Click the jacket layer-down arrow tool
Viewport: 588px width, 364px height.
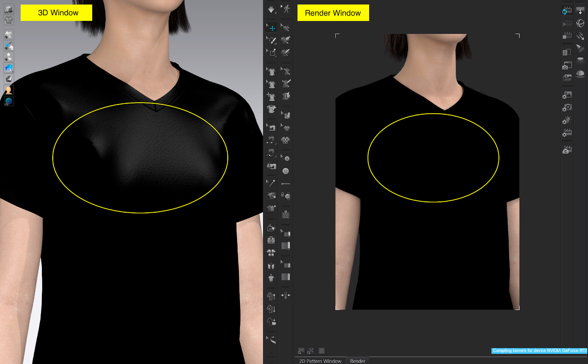271,309
